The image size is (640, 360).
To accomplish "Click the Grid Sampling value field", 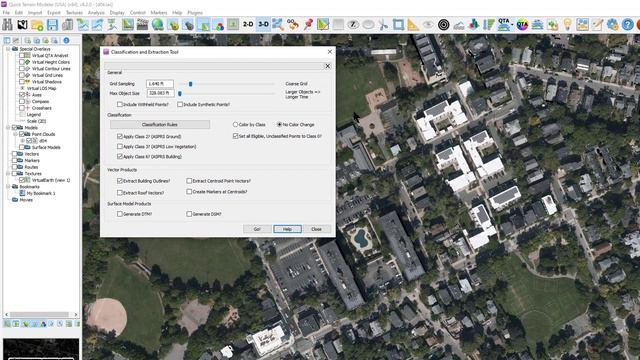I will point(160,84).
